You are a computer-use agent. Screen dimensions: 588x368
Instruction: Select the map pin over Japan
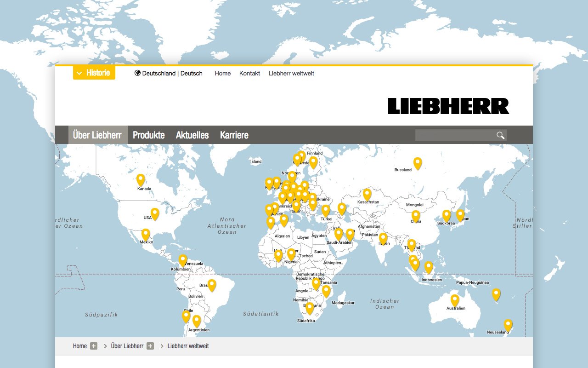[x=460, y=215]
